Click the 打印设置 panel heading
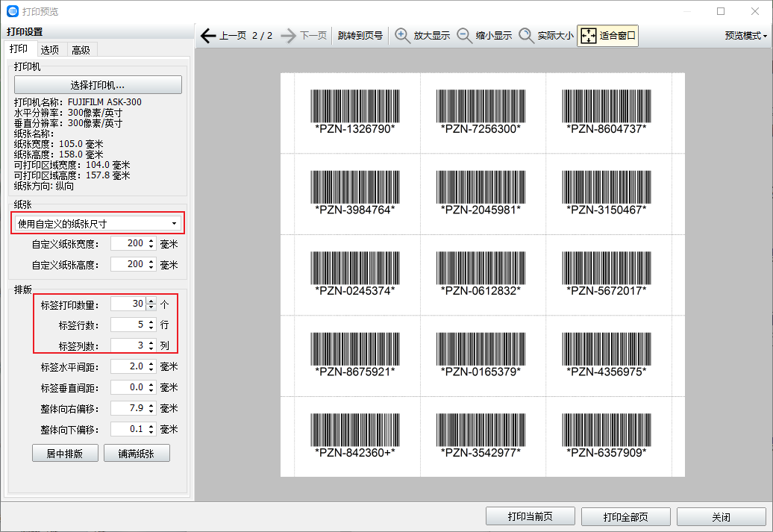 tap(25, 31)
